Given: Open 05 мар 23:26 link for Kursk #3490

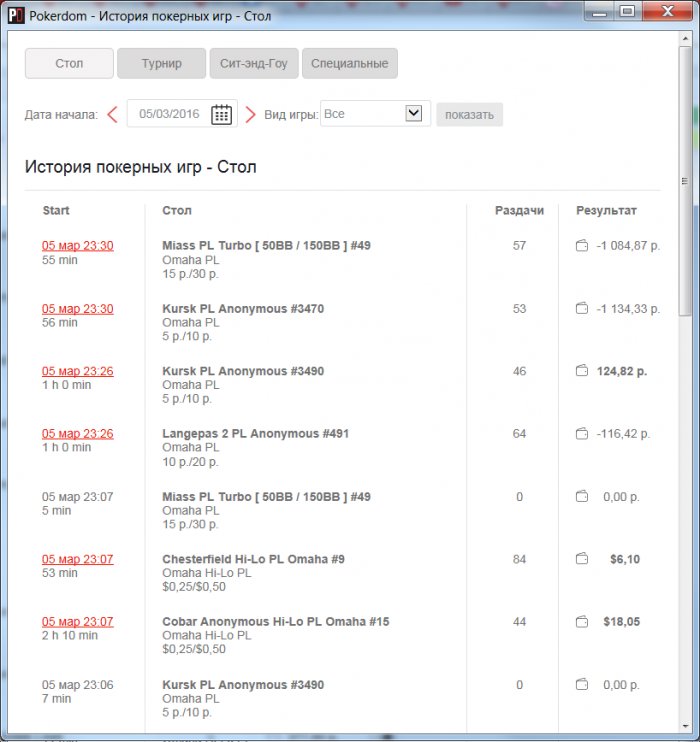Looking at the screenshot, I should (78, 371).
